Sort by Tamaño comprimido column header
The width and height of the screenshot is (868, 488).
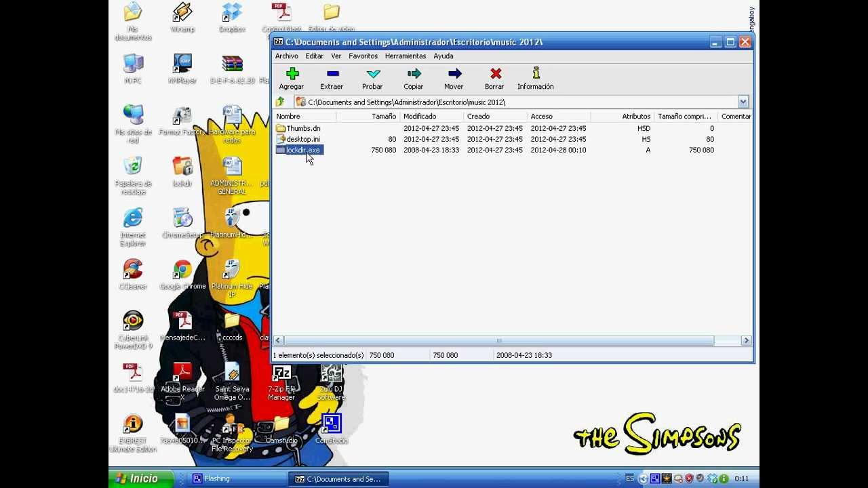point(686,117)
